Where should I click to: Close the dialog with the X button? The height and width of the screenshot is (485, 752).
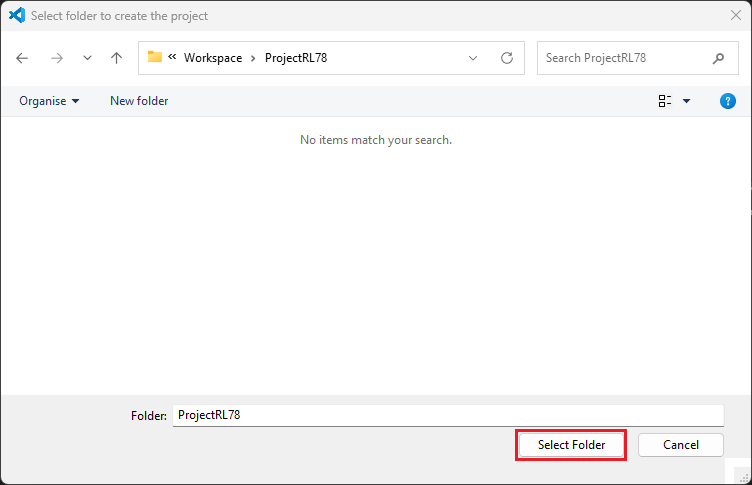coord(736,15)
